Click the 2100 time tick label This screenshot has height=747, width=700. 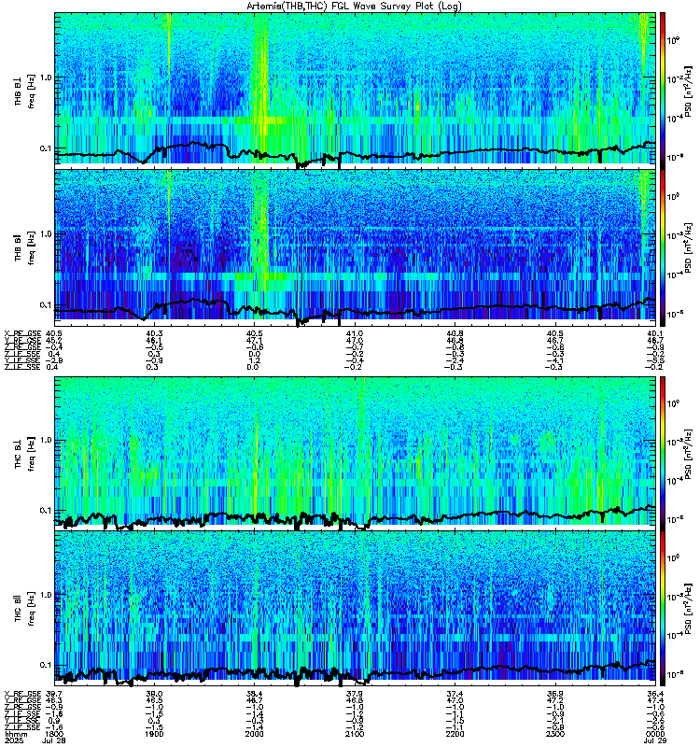click(x=355, y=734)
